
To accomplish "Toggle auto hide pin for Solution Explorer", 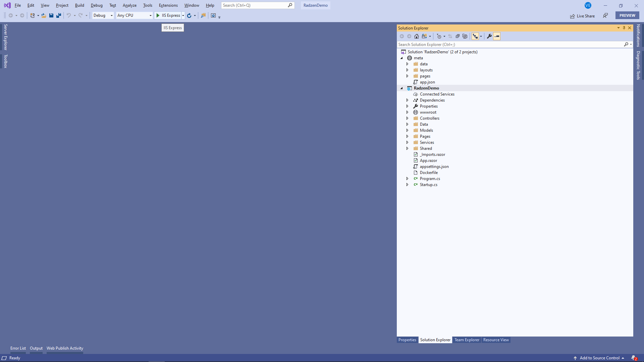I will [x=624, y=28].
